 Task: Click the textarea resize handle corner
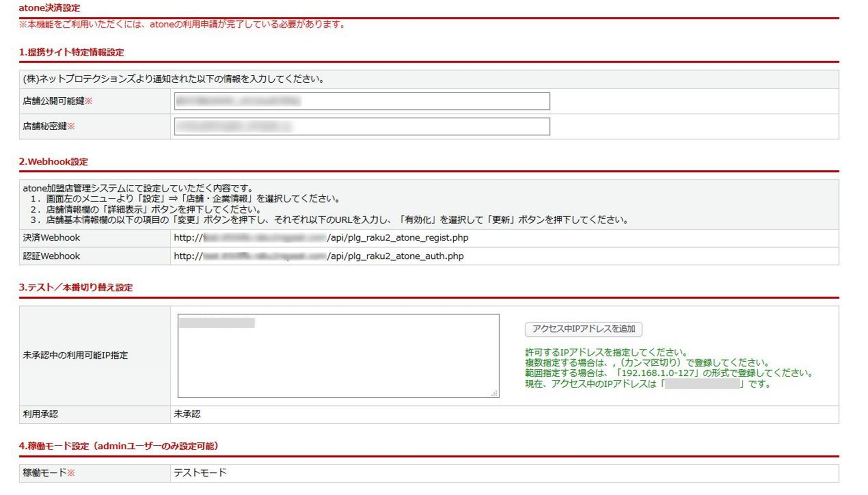(494, 393)
